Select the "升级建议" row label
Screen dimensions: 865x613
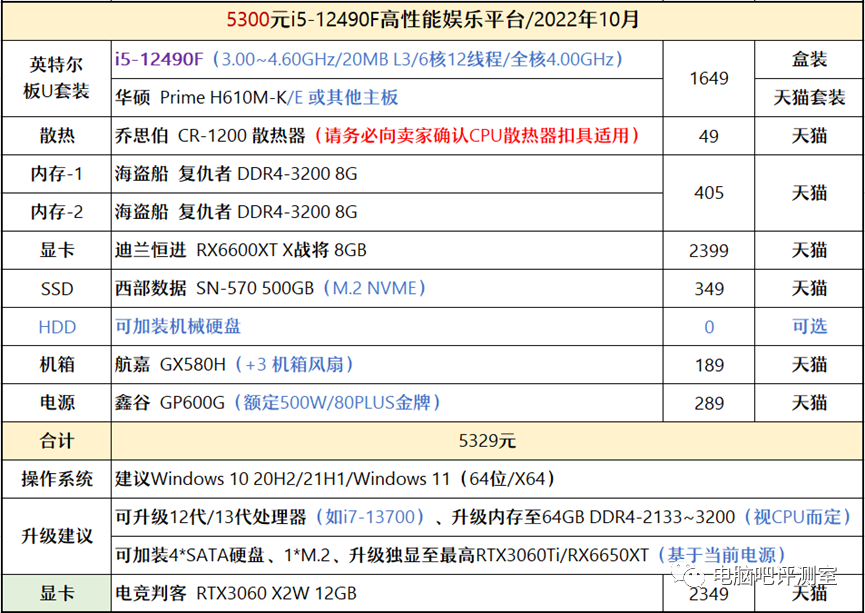(56, 536)
